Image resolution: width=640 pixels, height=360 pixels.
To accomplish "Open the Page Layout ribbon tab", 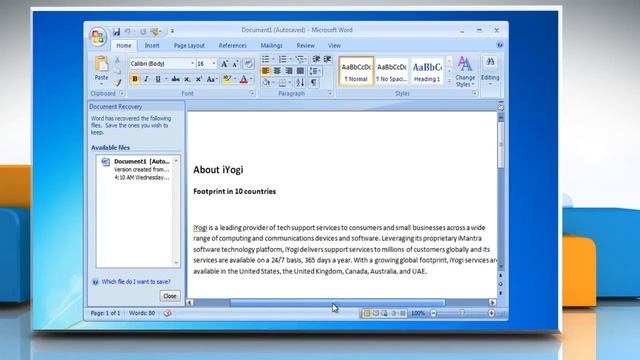I will coord(189,45).
